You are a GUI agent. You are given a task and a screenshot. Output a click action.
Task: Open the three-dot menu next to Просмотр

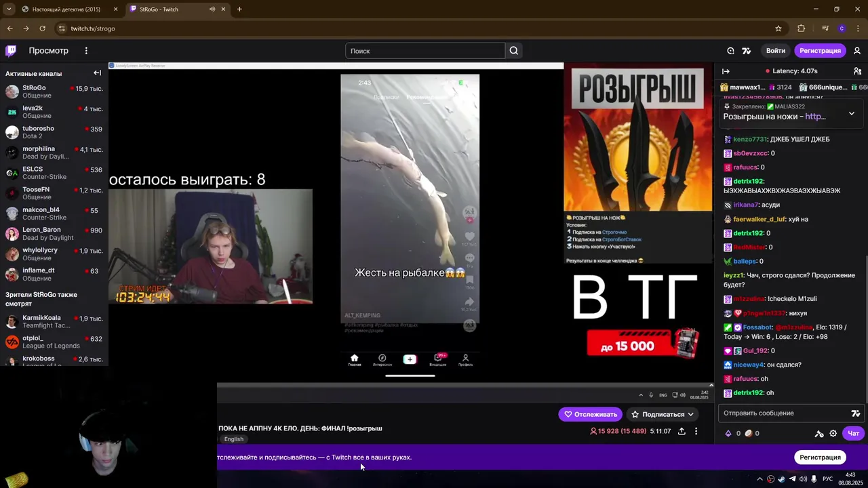pyautogui.click(x=86, y=51)
